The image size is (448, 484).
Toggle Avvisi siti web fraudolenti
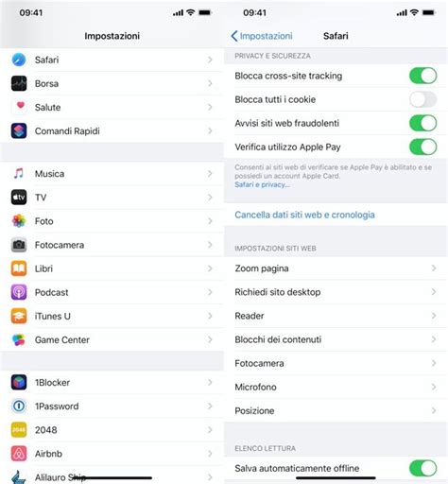click(x=422, y=123)
